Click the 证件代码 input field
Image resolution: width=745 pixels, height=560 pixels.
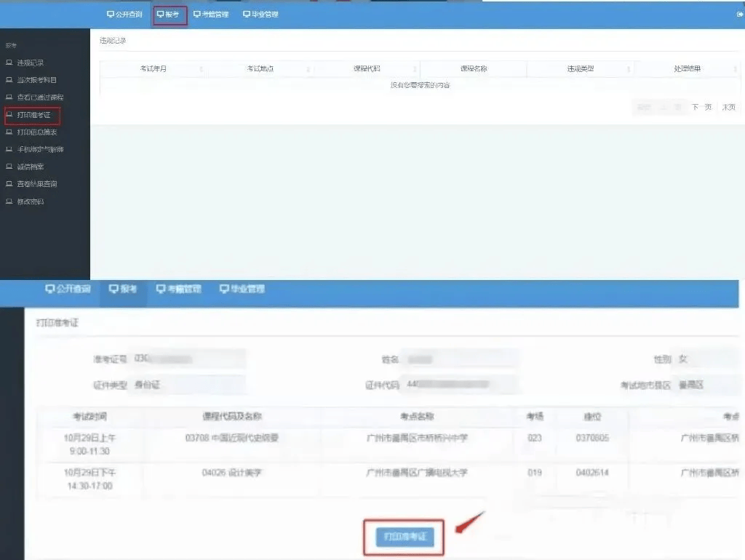tap(460, 384)
